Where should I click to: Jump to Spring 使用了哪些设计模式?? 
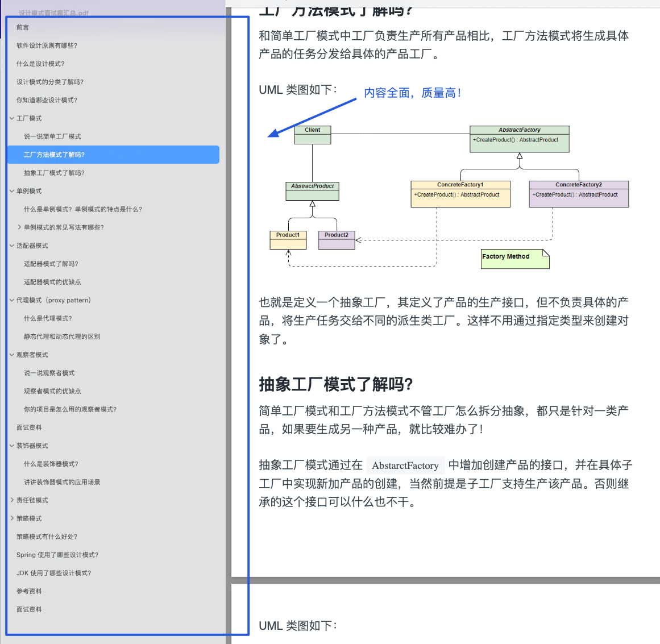tap(58, 555)
